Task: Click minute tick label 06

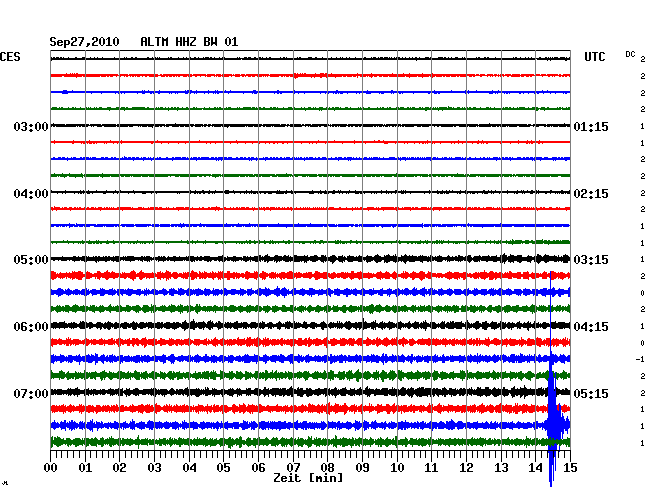Action: [x=258, y=468]
